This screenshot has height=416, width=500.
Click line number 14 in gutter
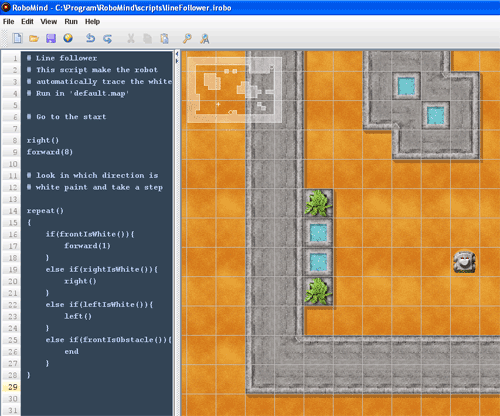(x=13, y=211)
